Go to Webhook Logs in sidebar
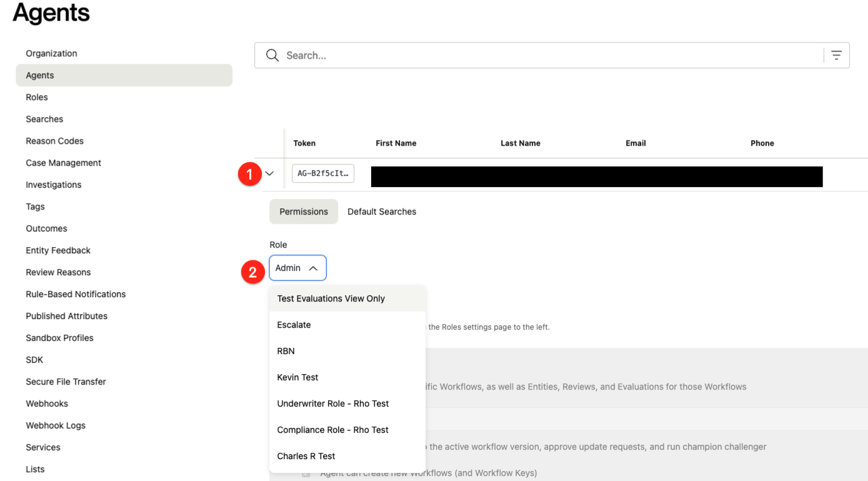 click(56, 425)
